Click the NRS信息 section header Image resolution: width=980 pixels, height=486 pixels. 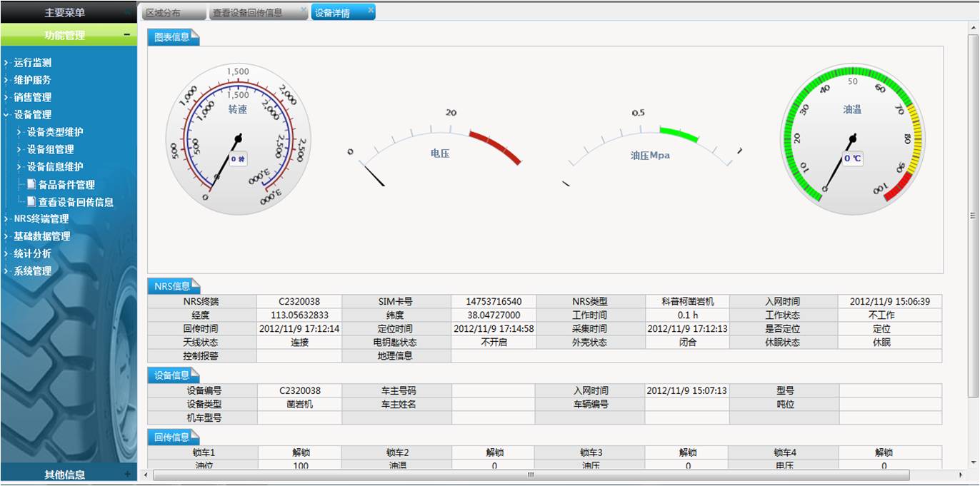pyautogui.click(x=173, y=286)
